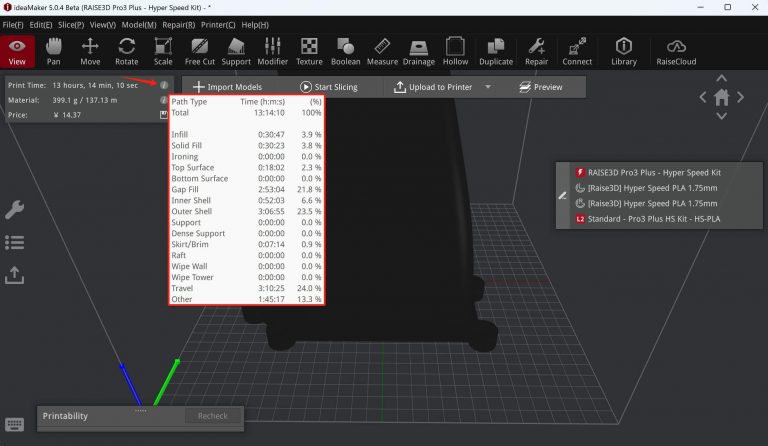Select the right extruder Hyper Speed PLA filament
This screenshot has height=446, width=768.
(652, 203)
